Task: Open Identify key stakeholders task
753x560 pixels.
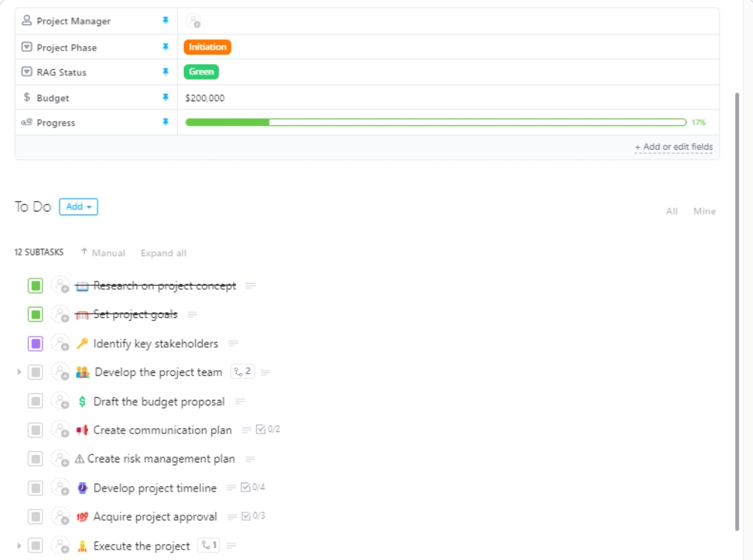Action: click(x=156, y=343)
